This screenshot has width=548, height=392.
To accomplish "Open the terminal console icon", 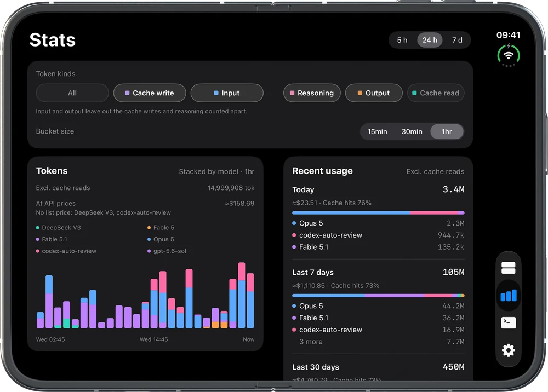I will [x=508, y=322].
